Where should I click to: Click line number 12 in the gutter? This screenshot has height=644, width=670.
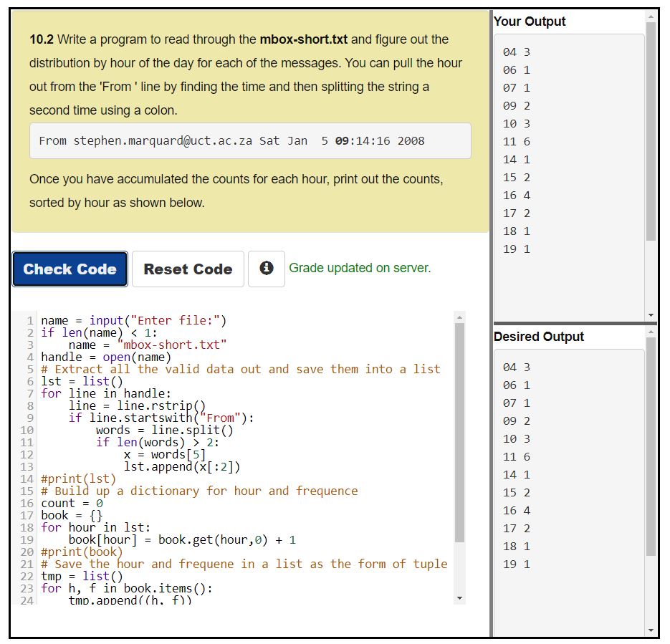pos(27,454)
